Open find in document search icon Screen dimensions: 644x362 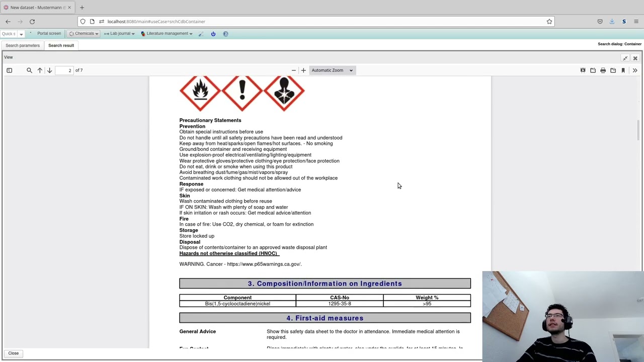click(29, 70)
